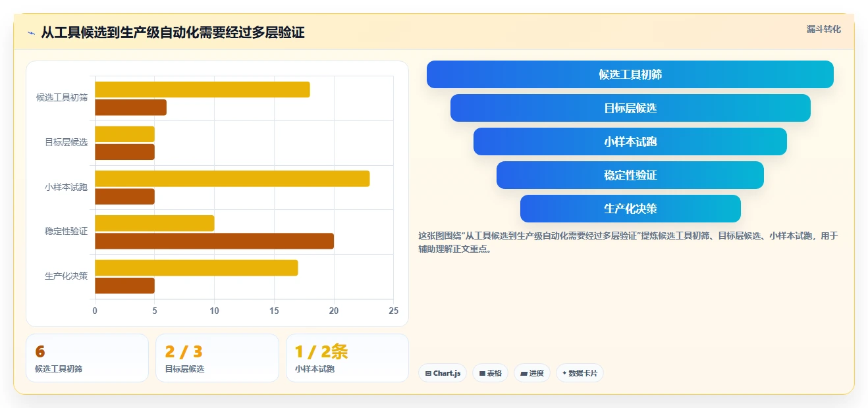Click the x-axis tick label 15
Viewport: 868px width, 408px height.
click(x=274, y=311)
